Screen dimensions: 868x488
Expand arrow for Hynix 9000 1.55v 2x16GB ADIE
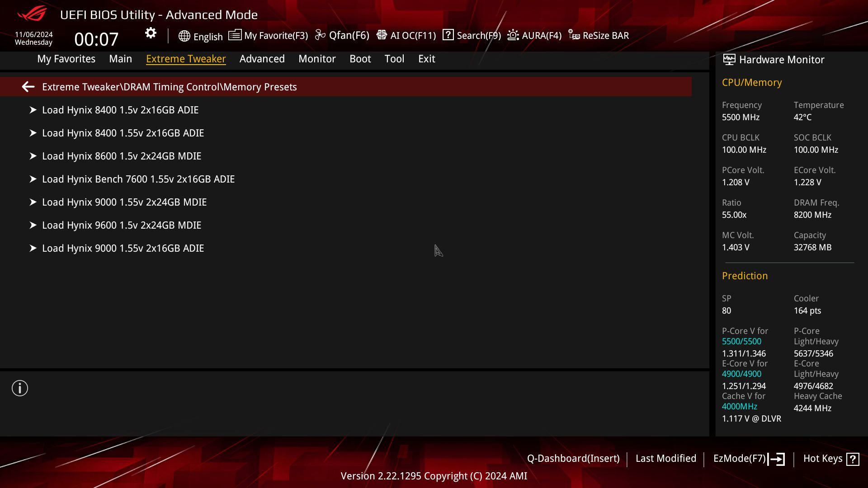pyautogui.click(x=33, y=248)
